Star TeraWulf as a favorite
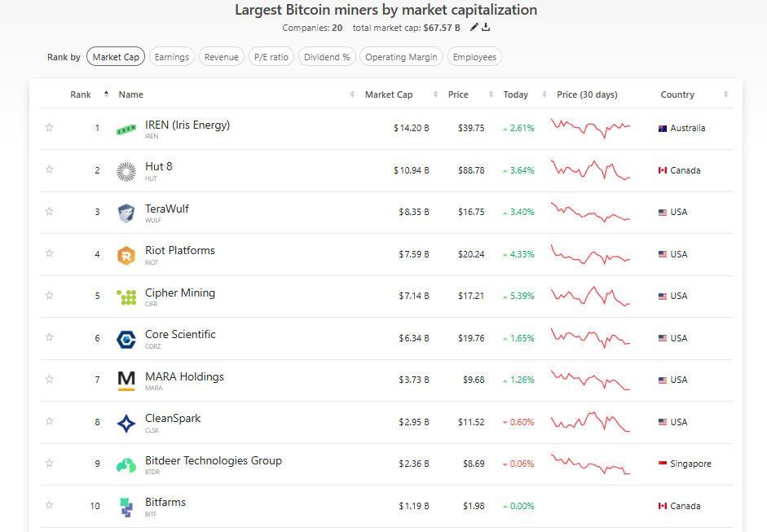 pyautogui.click(x=50, y=211)
